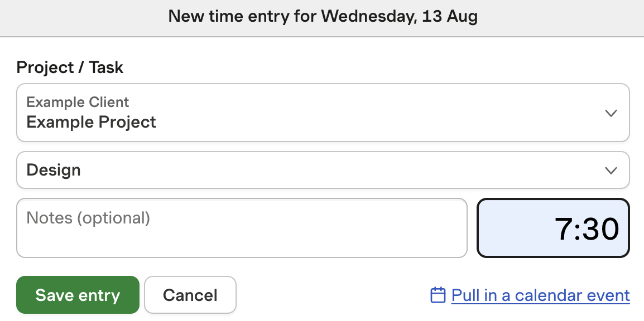Click the Example Client label text

tap(78, 102)
